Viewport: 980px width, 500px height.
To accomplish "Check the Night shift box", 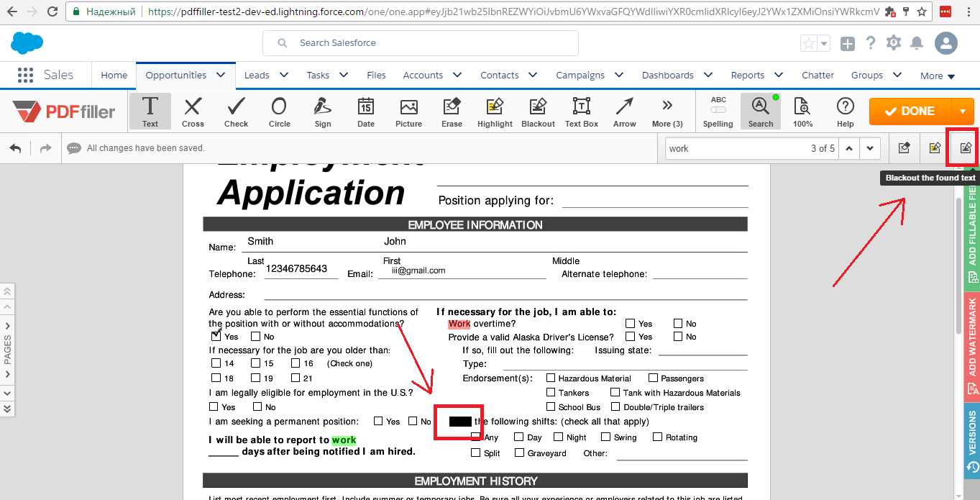I will (x=559, y=437).
